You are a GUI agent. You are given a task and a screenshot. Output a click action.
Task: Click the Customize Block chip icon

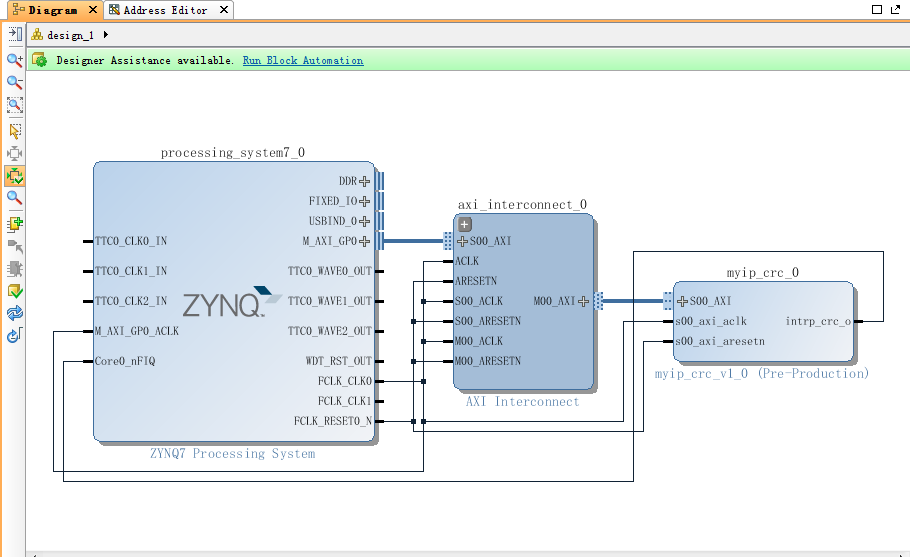(15, 269)
